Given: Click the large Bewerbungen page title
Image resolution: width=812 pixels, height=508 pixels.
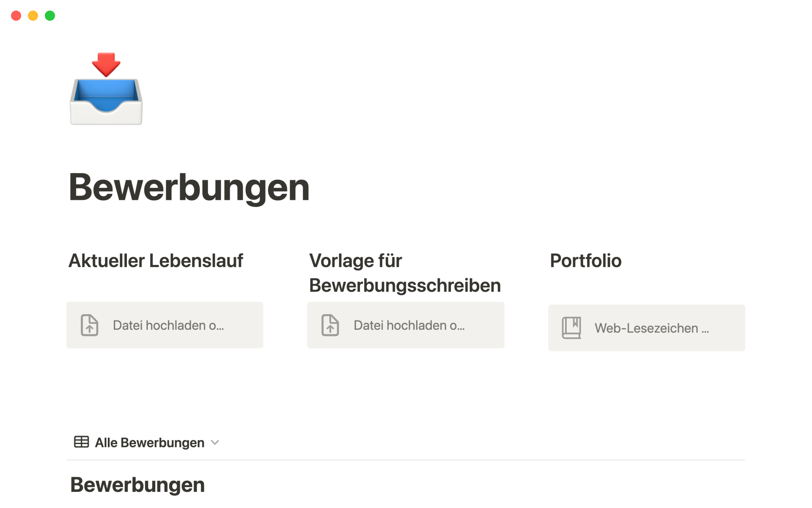Looking at the screenshot, I should coord(189,187).
